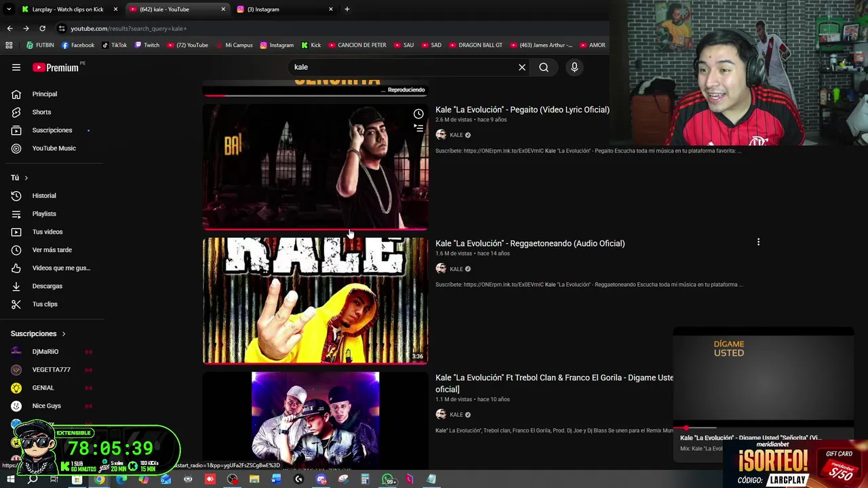Viewport: 868px width, 488px height.
Task: Open Nice Guys subscription channel
Action: (52, 406)
